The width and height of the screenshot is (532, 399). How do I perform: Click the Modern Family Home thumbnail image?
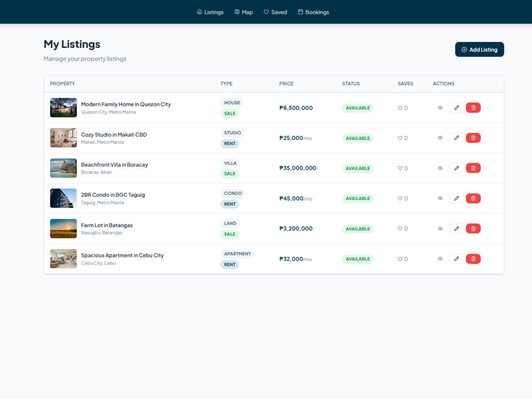point(63,107)
